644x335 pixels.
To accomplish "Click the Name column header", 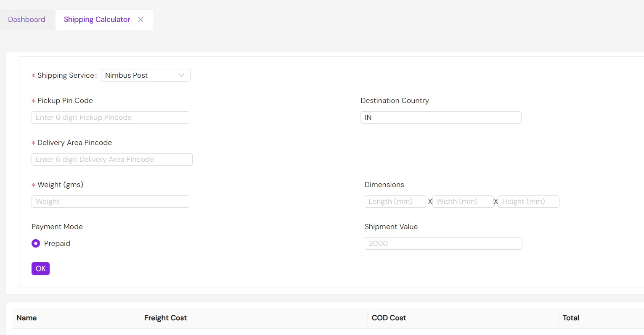I will point(27,318).
